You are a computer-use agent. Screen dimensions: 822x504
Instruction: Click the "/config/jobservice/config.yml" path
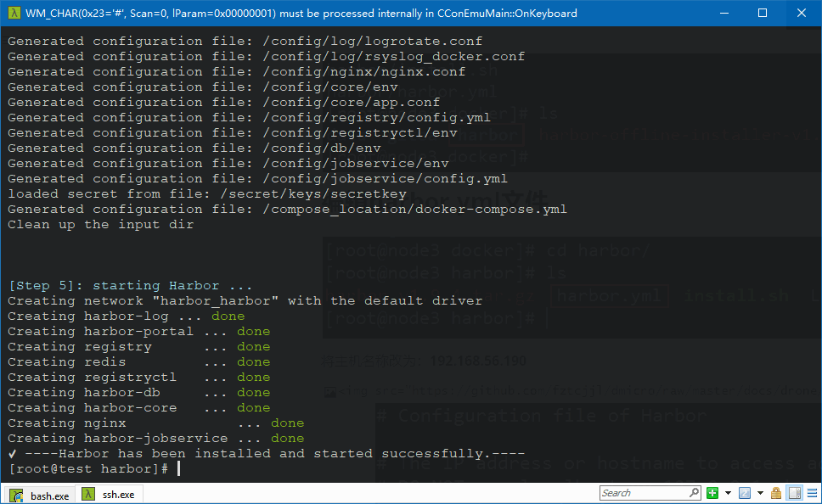[x=386, y=177]
